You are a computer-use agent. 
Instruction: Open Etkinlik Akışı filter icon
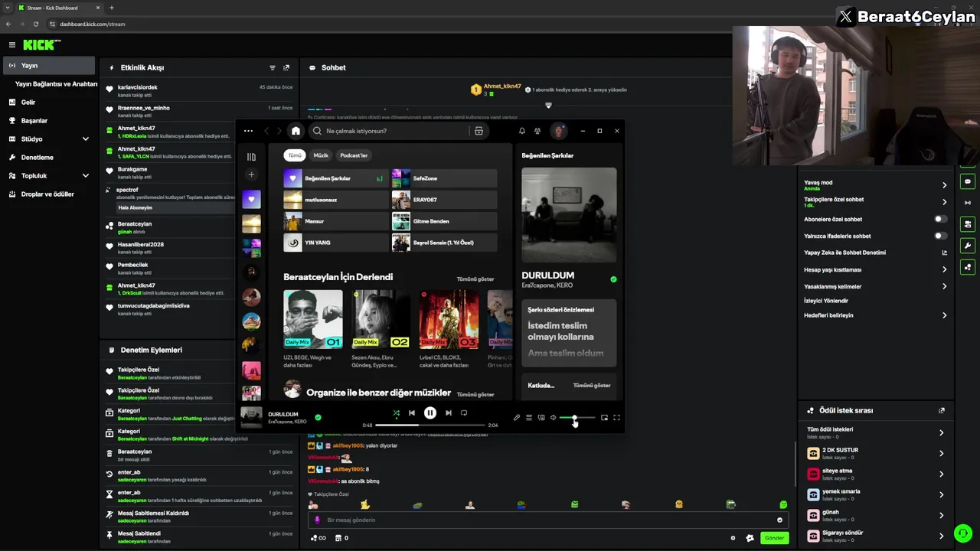[272, 68]
